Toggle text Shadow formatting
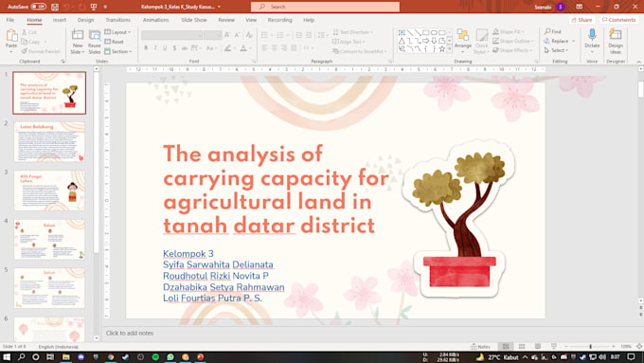The width and height of the screenshot is (644, 363). (174, 48)
